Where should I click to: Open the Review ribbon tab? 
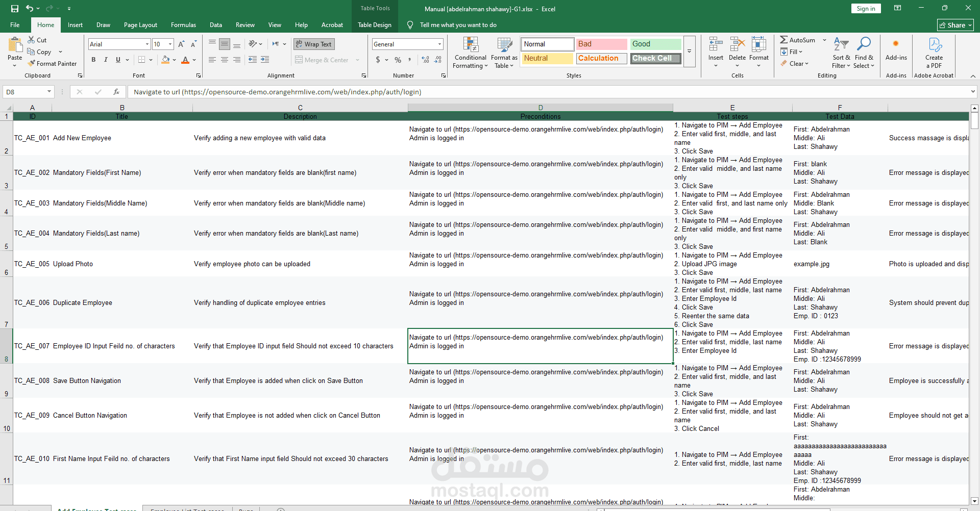(x=245, y=25)
